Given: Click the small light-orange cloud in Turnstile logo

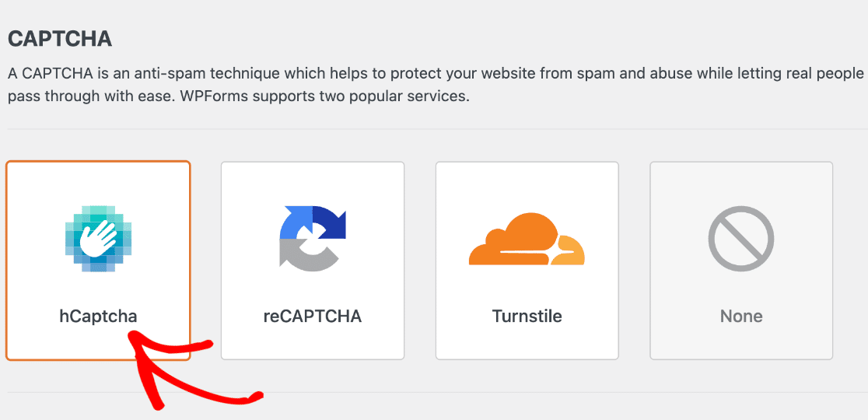Looking at the screenshot, I should click(x=568, y=252).
